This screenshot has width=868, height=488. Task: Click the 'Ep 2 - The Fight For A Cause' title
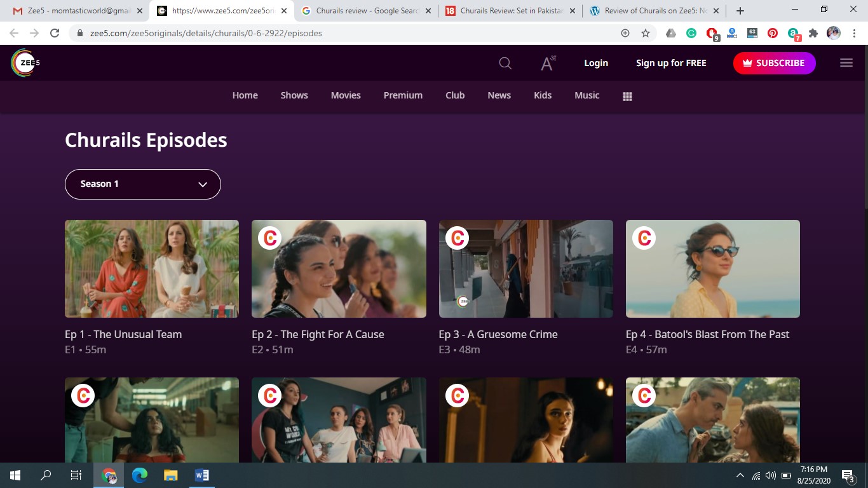pos(318,334)
